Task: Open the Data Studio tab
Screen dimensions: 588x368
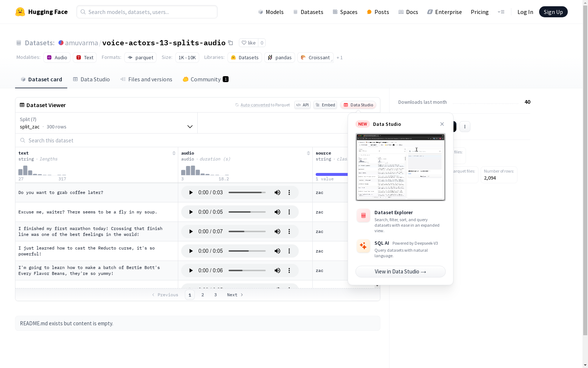Action: [x=92, y=79]
